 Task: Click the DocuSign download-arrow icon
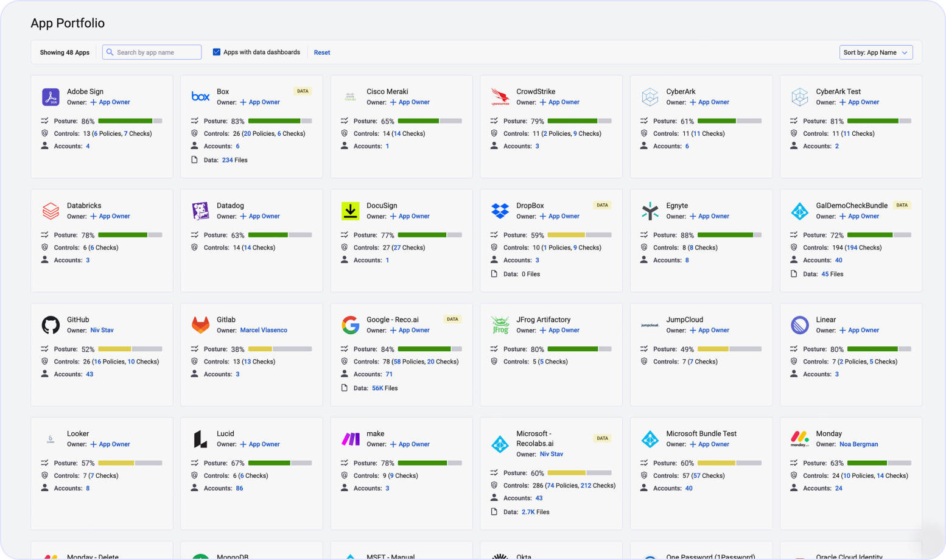[350, 211]
